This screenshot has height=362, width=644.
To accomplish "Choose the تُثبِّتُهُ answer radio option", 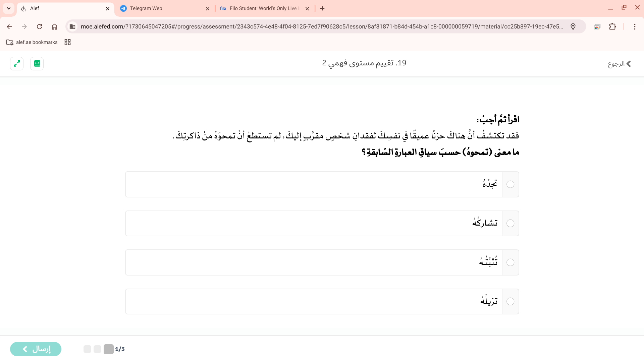I will point(510,262).
